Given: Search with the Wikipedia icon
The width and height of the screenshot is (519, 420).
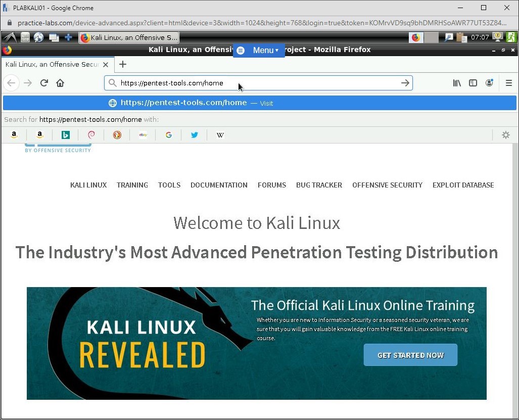Looking at the screenshot, I should pyautogui.click(x=220, y=135).
